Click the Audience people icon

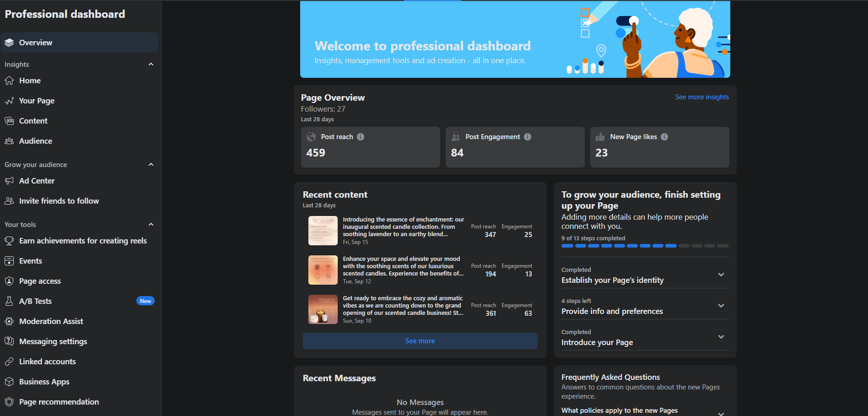9,141
